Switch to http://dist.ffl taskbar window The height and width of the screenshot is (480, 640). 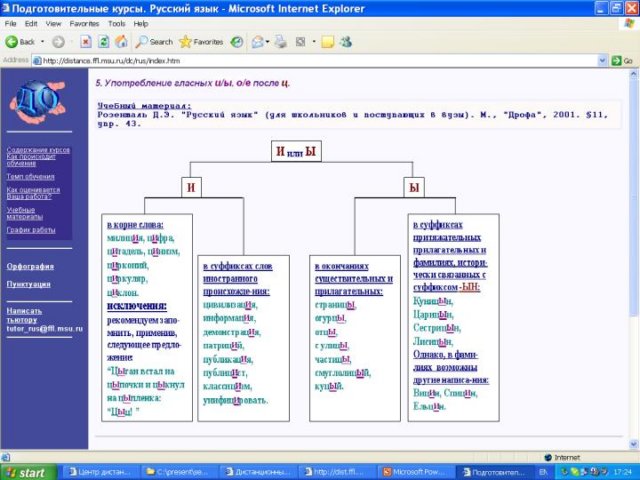pyautogui.click(x=336, y=472)
